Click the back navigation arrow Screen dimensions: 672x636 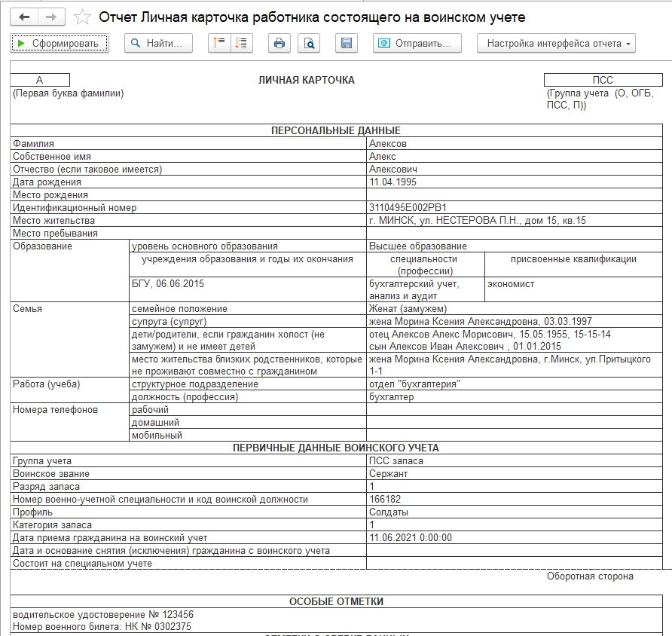click(25, 17)
